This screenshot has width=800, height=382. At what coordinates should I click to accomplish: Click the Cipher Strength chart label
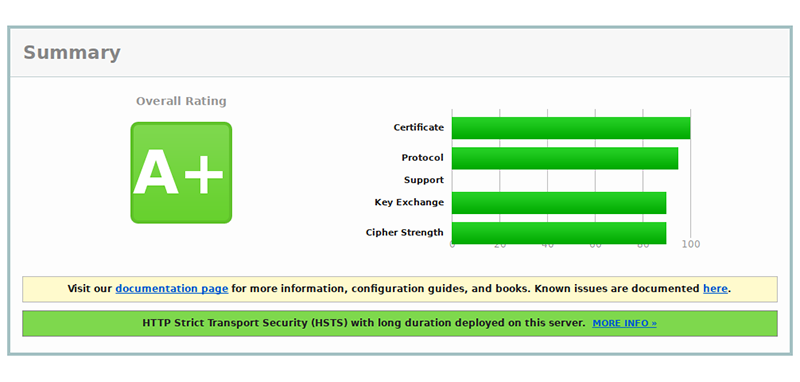tap(405, 233)
